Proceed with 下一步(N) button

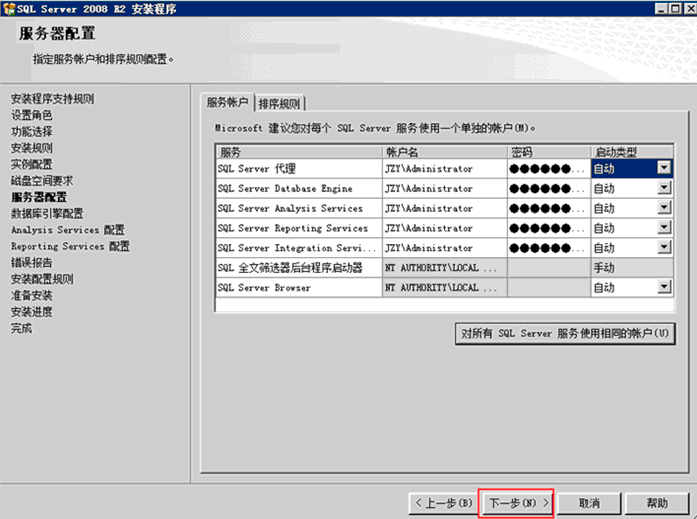coord(516,503)
